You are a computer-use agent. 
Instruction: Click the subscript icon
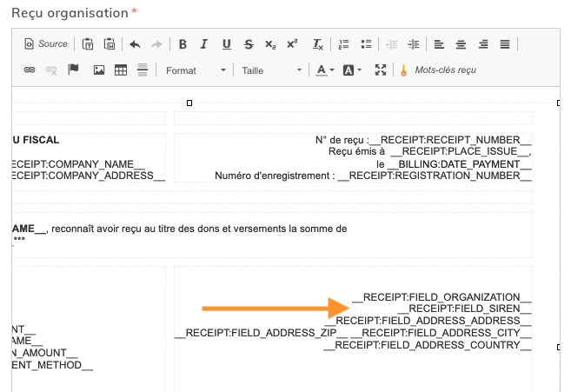click(270, 44)
